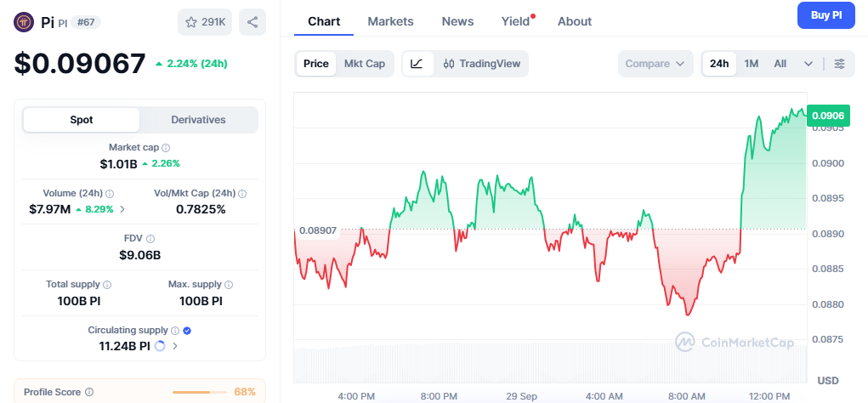
Task: Open the Markets tab
Action: 390,21
